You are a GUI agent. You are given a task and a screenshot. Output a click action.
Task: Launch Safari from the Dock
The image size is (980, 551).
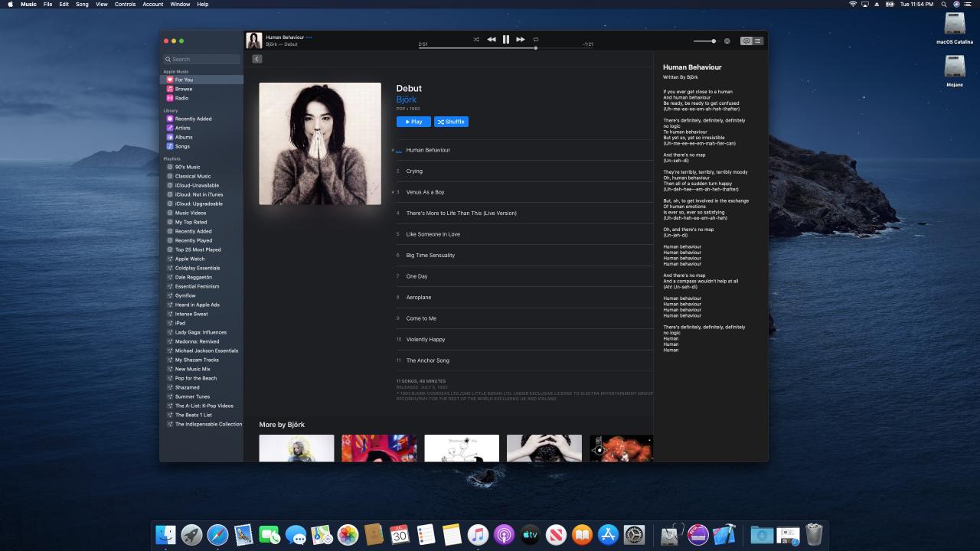pyautogui.click(x=217, y=535)
